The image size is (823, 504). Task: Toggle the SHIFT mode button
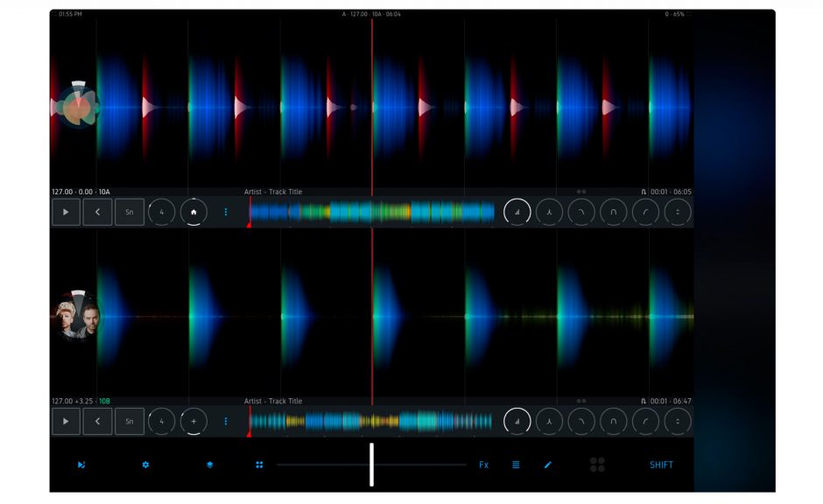click(659, 465)
